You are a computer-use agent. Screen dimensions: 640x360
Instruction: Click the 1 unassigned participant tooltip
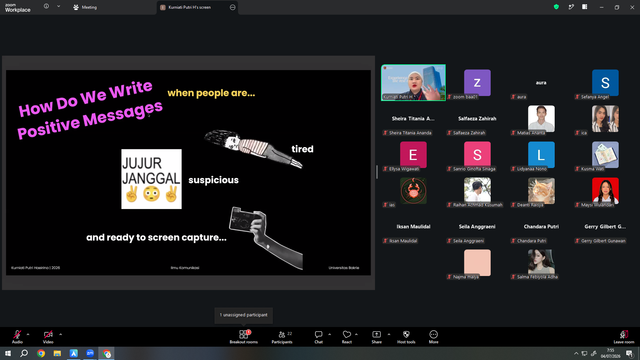244,315
